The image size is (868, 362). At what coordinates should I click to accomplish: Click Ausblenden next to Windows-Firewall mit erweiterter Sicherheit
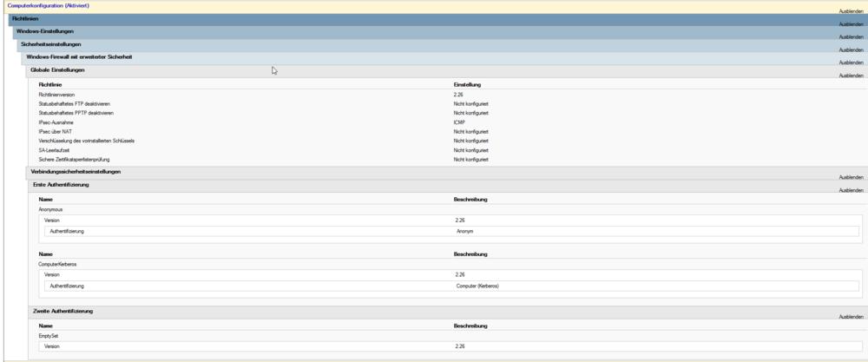(851, 63)
